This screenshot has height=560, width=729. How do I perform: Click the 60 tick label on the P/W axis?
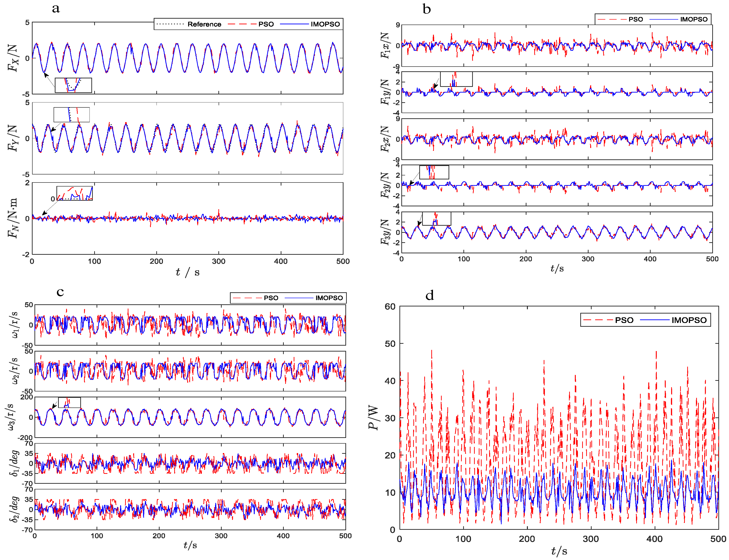click(390, 306)
